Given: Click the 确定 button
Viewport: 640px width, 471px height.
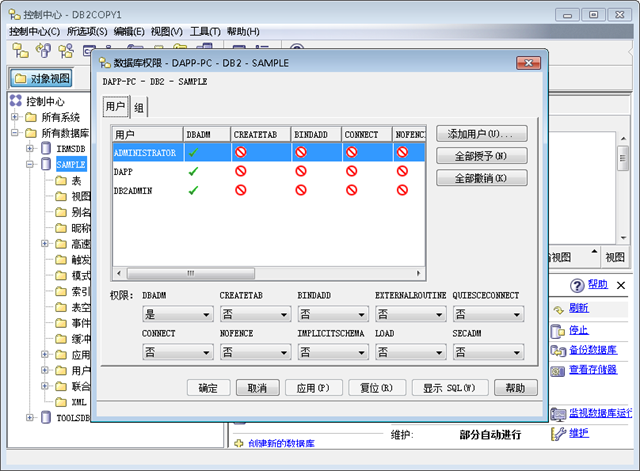Looking at the screenshot, I should 209,388.
